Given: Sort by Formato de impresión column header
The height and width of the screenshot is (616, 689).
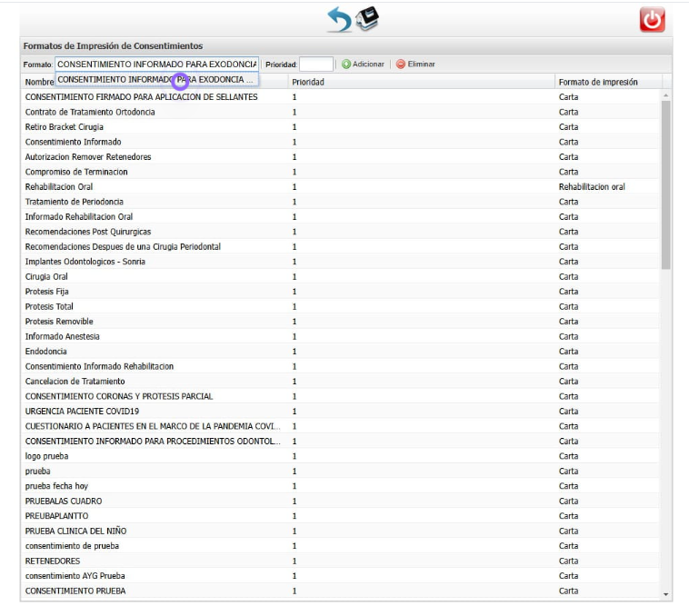Looking at the screenshot, I should (609, 82).
